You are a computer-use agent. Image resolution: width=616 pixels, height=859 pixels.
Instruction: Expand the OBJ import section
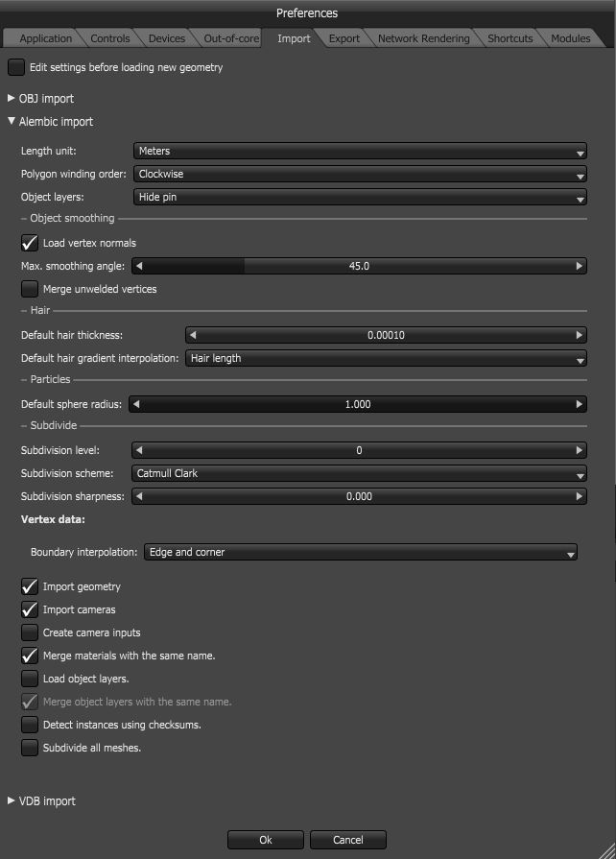click(12, 98)
